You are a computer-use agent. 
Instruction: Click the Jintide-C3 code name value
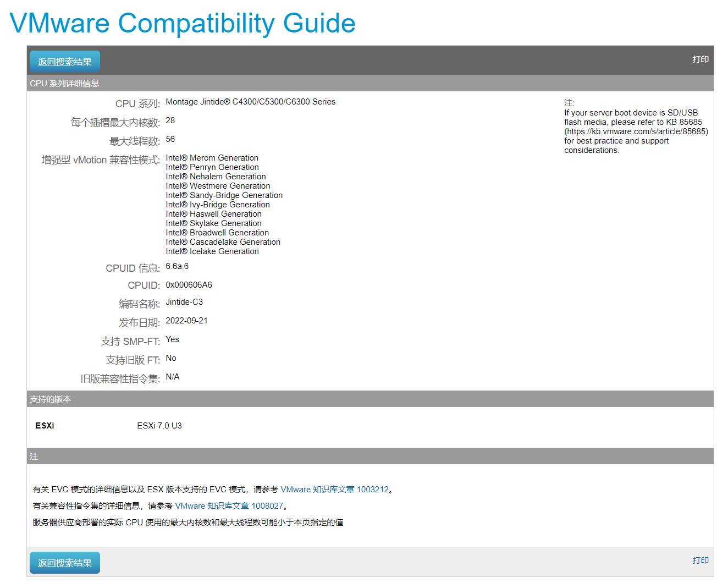(x=184, y=302)
